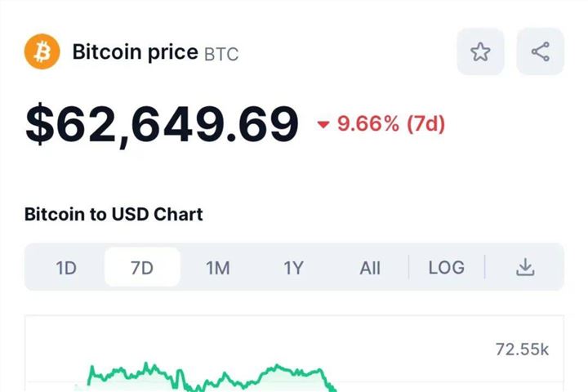Screen dimensions: 588x392
Task: Click the red downward triangle indicator
Action: [323, 124]
